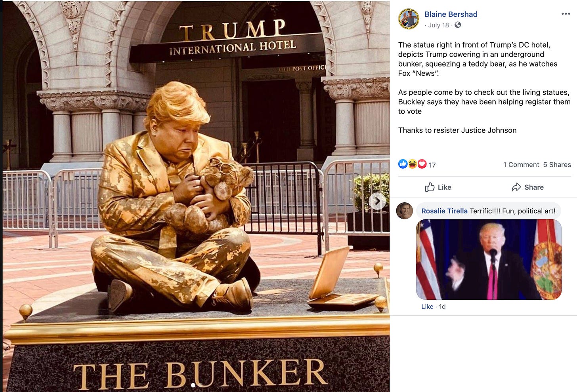Screen dimensions: 577x392
Task: Click Rosalie Tirella's commenter avatar
Action: [x=405, y=211]
